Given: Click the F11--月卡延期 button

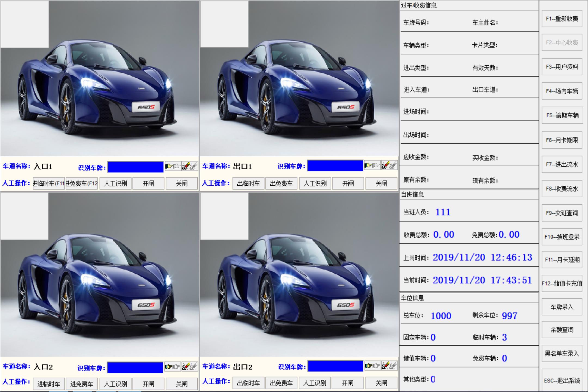Looking at the screenshot, I should 562,259.
